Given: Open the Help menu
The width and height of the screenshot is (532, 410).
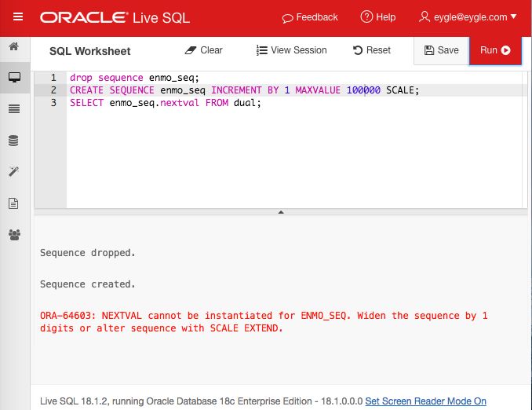Looking at the screenshot, I should click(x=378, y=16).
